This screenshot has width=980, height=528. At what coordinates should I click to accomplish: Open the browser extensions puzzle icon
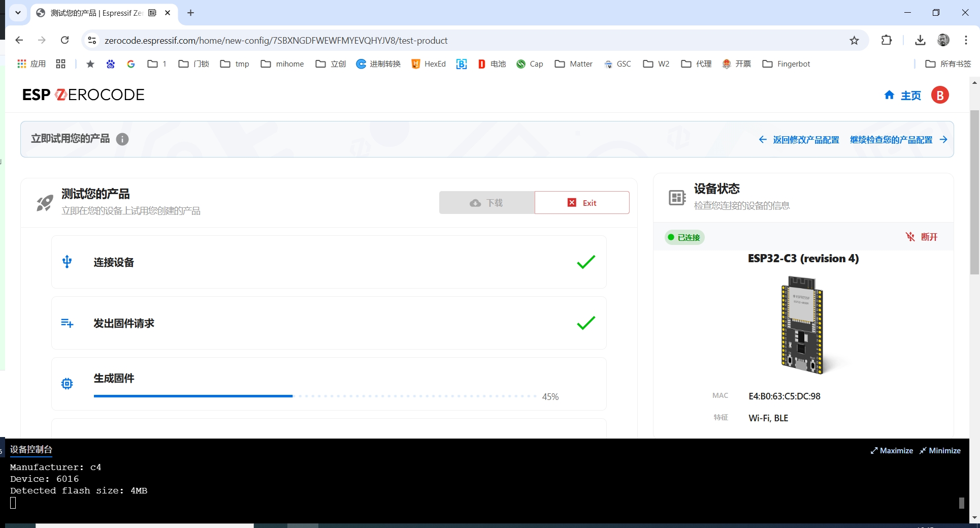click(x=887, y=40)
